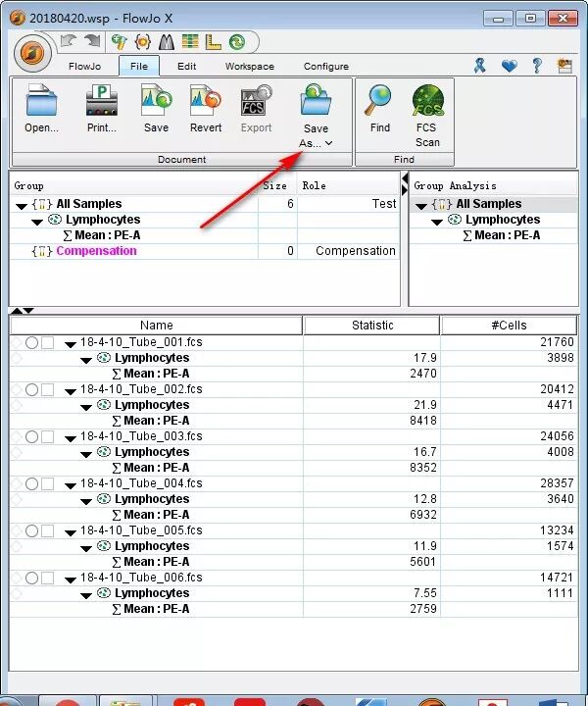588x706 pixels.
Task: Click the Print... printer icon
Action: [102, 100]
